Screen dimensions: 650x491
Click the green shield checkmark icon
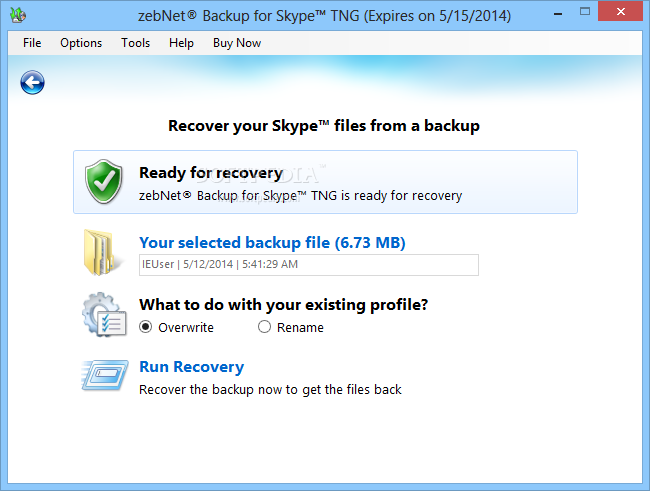[x=104, y=182]
